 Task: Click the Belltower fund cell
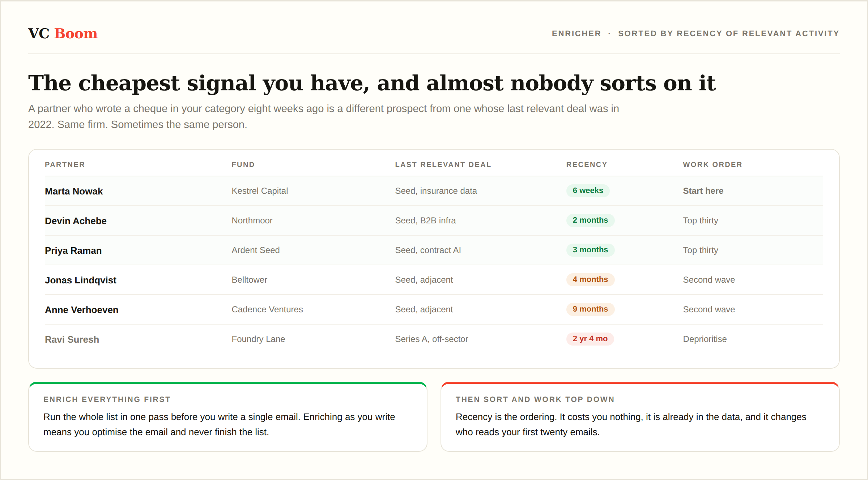(249, 280)
